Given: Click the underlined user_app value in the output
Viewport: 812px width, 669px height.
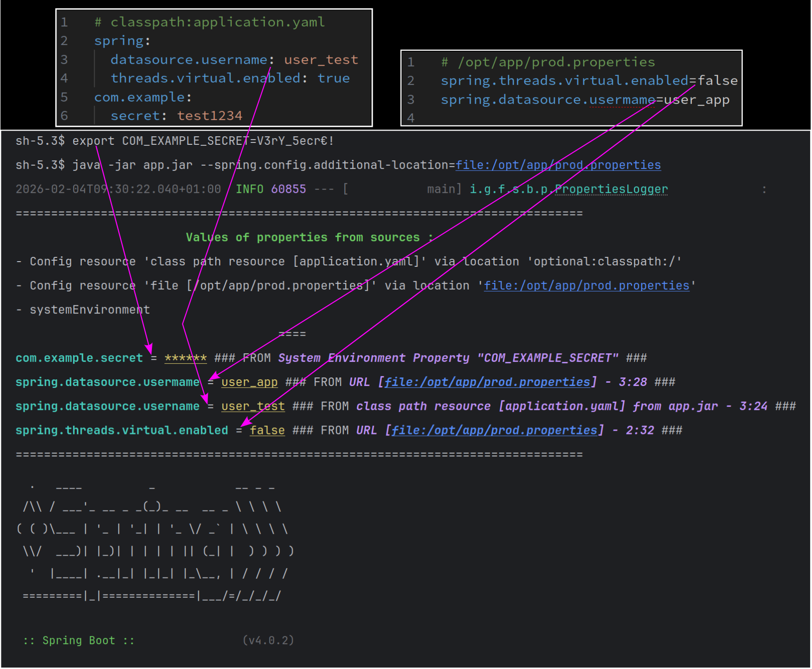Looking at the screenshot, I should pos(249,382).
